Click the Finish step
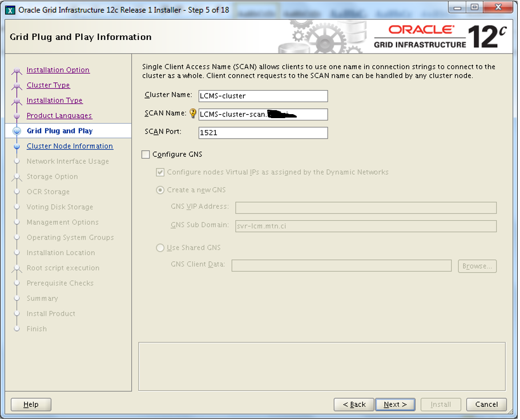The width and height of the screenshot is (520, 420). click(x=37, y=329)
